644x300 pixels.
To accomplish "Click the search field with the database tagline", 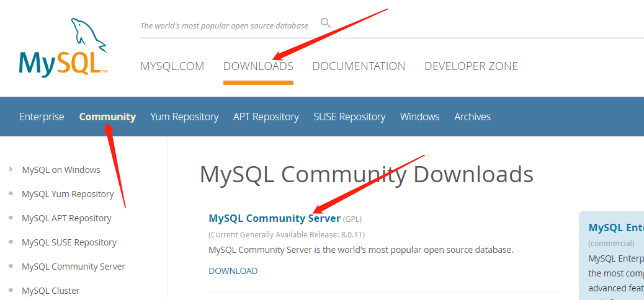I will point(224,25).
